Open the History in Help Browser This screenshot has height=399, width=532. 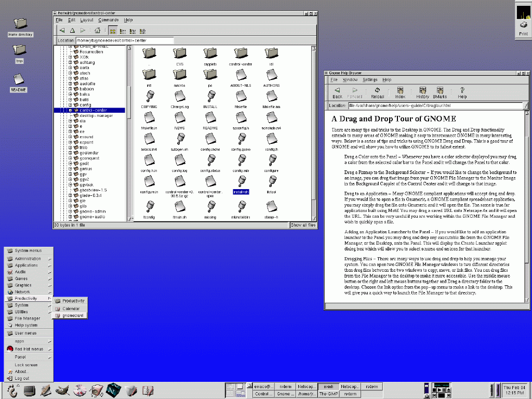point(422,92)
